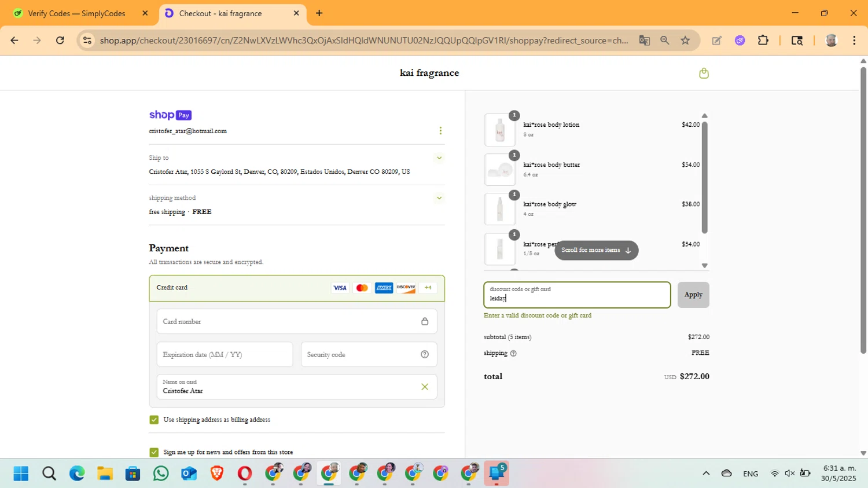The image size is (868, 488).
Task: Expand the Ship to address section
Action: pyautogui.click(x=439, y=157)
